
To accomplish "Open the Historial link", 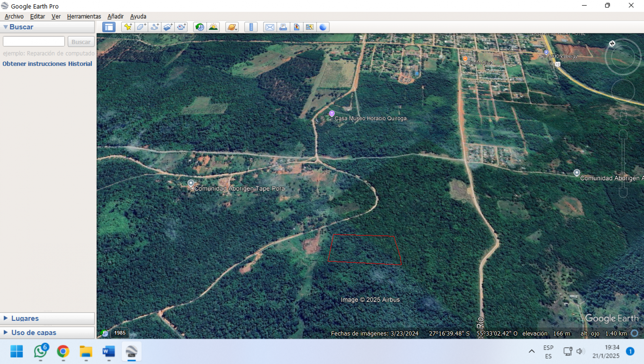I will click(x=80, y=64).
